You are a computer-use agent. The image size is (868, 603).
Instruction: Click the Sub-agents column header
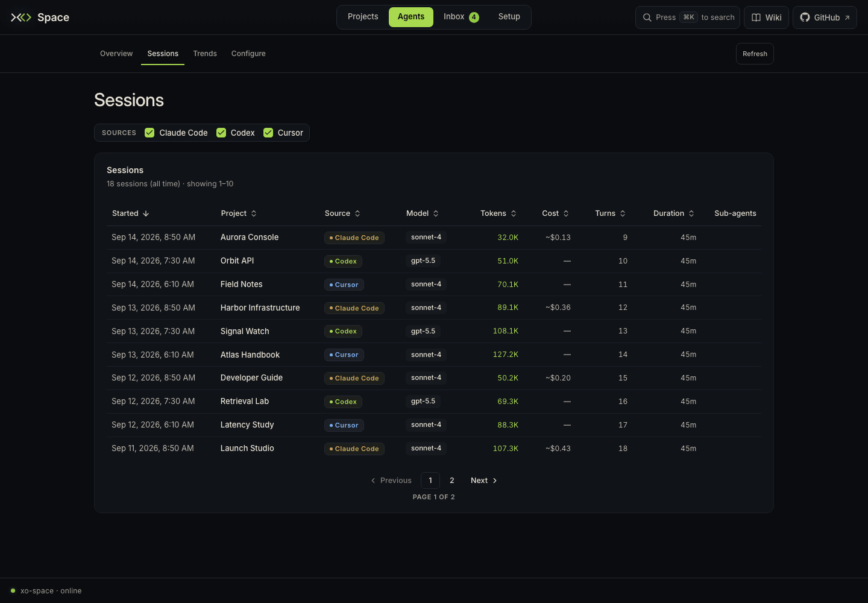[x=735, y=213]
